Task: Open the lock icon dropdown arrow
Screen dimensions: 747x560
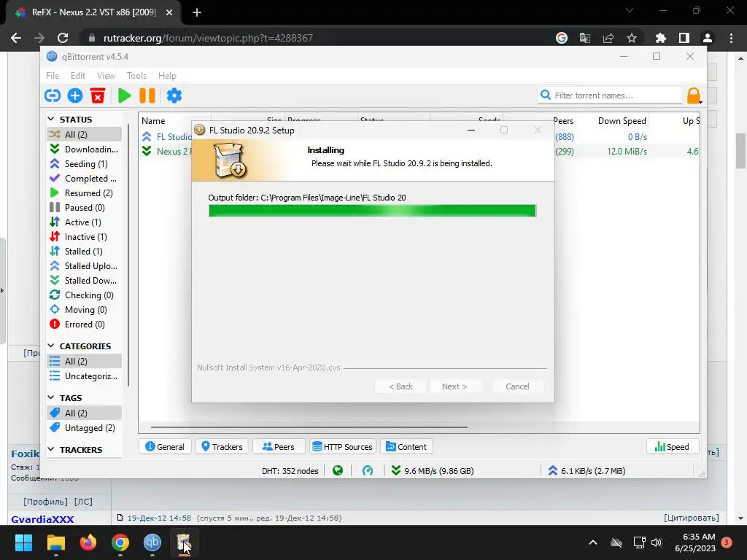Action: [701, 101]
